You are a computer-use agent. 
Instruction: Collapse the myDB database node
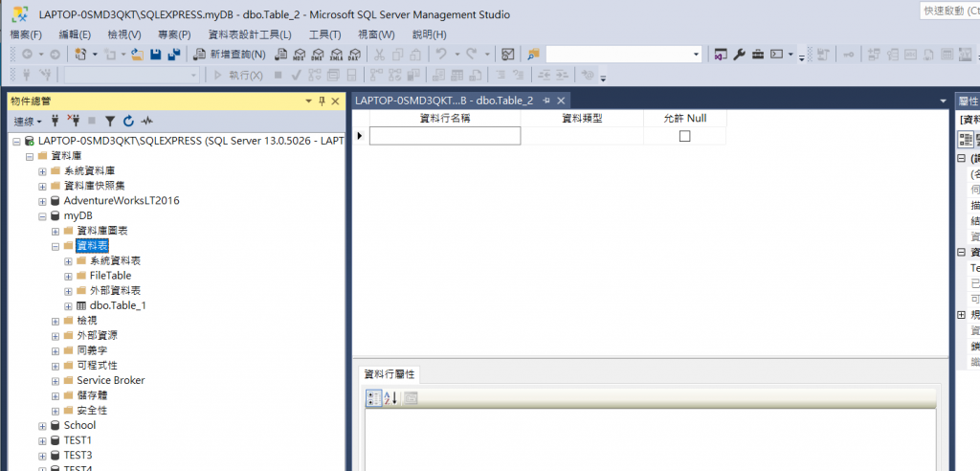pos(42,215)
